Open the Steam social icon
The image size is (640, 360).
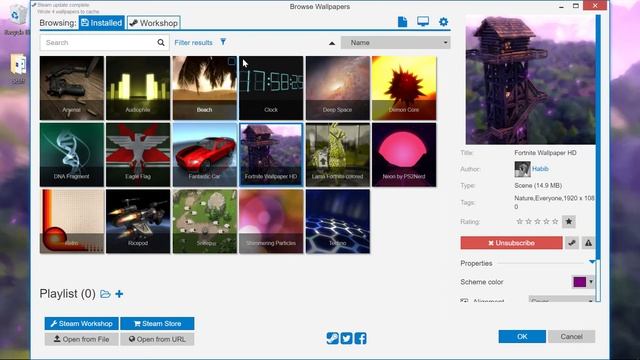[333, 338]
